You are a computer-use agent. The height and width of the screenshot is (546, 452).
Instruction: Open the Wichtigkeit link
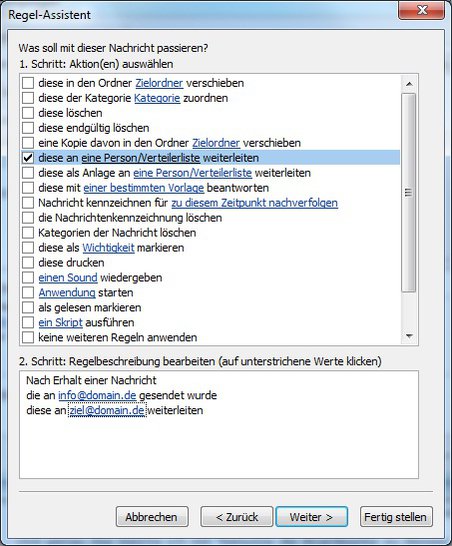click(x=108, y=248)
